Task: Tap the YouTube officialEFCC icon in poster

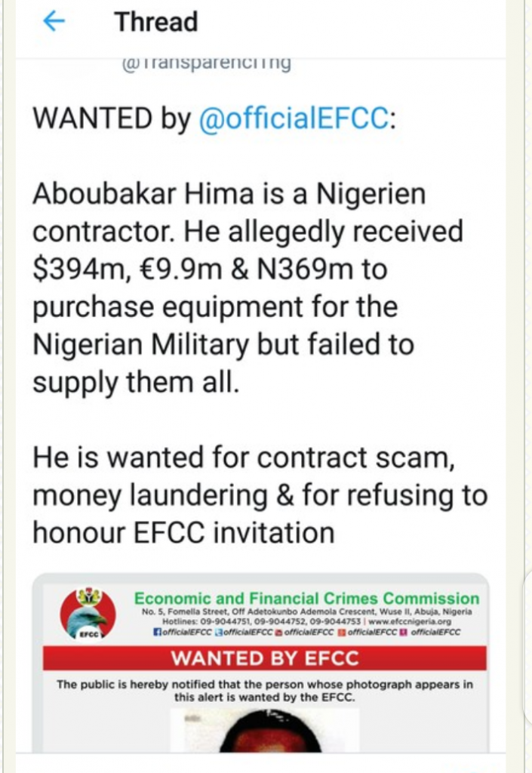Action: pyautogui.click(x=278, y=632)
